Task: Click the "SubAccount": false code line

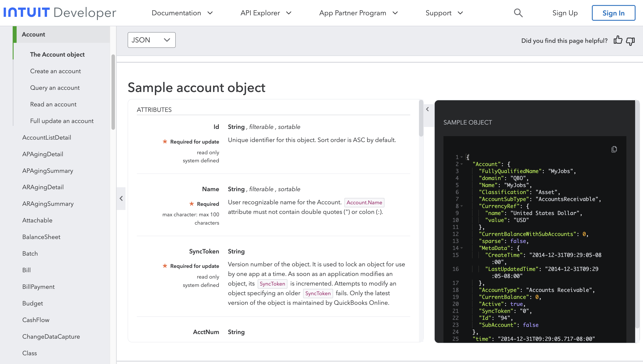Action: [509, 325]
